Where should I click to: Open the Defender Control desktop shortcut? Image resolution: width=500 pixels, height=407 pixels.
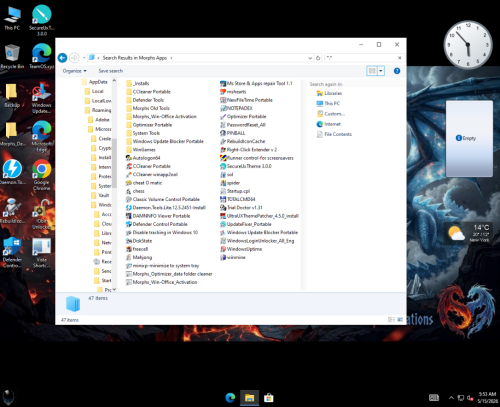12,252
